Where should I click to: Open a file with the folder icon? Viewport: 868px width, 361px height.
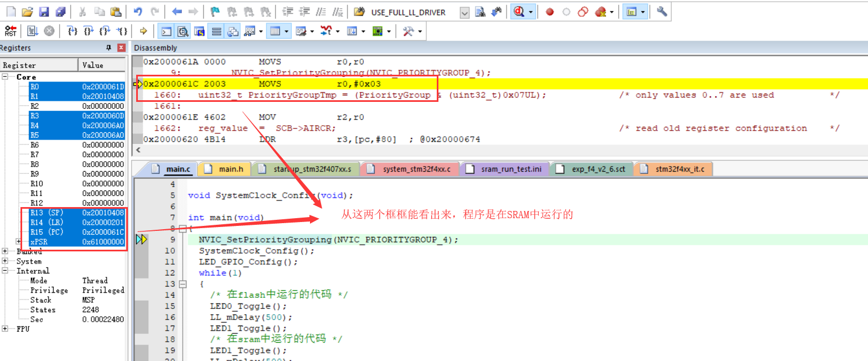27,12
